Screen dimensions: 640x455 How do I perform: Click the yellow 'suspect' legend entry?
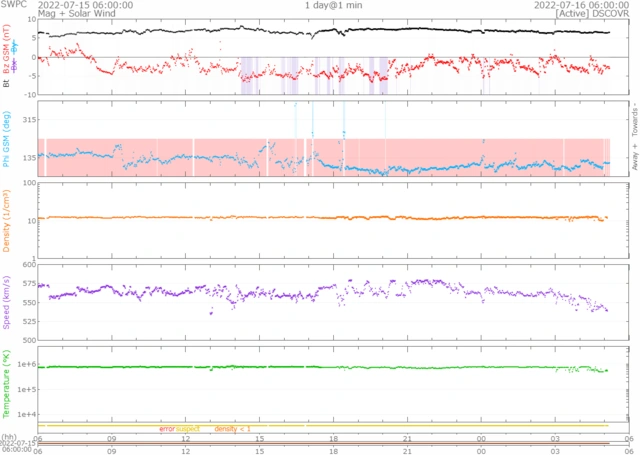tap(188, 428)
